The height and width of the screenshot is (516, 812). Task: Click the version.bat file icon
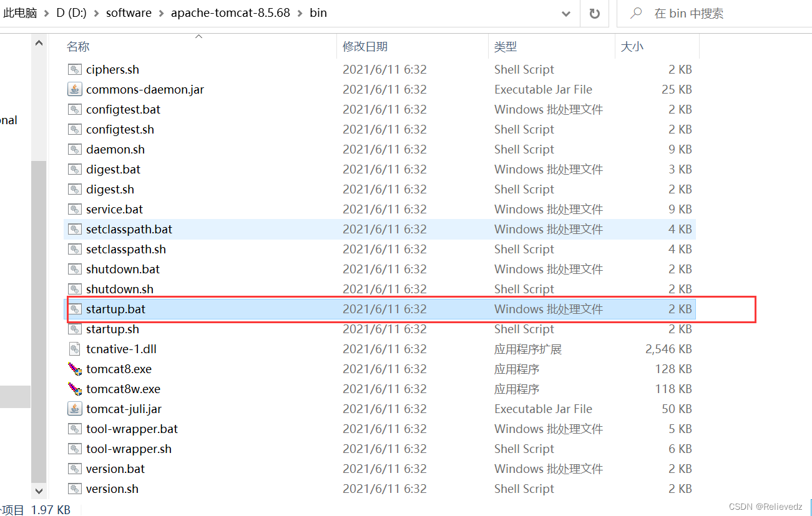pos(75,469)
